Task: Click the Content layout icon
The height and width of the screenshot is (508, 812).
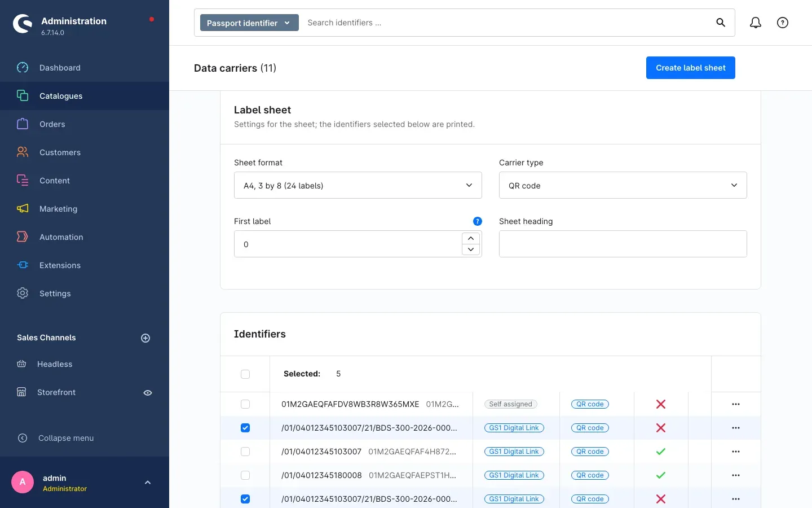Action: pyautogui.click(x=23, y=181)
